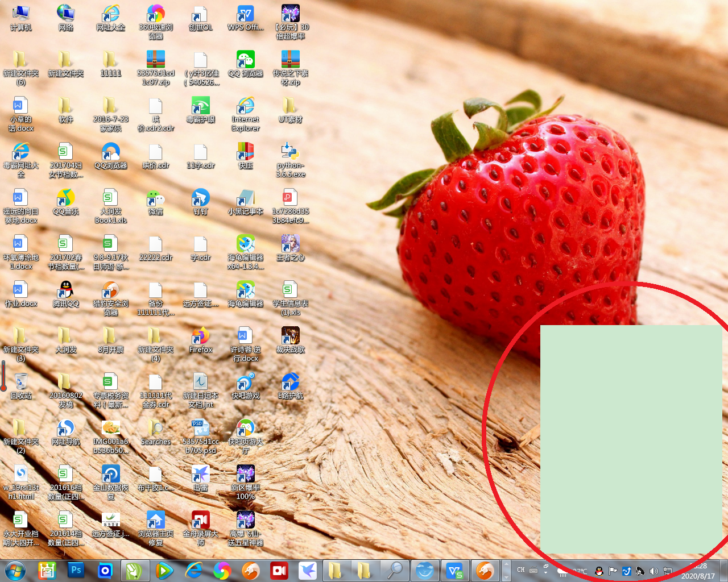Select the 20160802发稿 folder
This screenshot has height=582, width=728.
coord(66,390)
